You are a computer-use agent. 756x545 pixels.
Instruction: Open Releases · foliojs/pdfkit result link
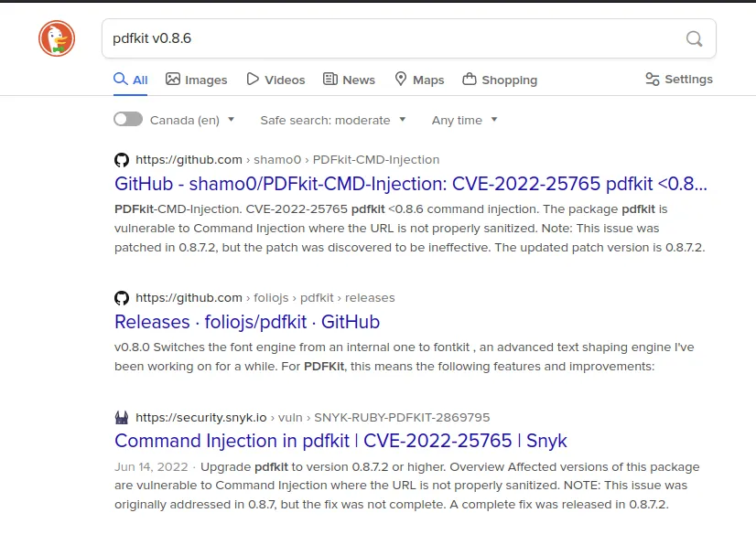pos(247,322)
